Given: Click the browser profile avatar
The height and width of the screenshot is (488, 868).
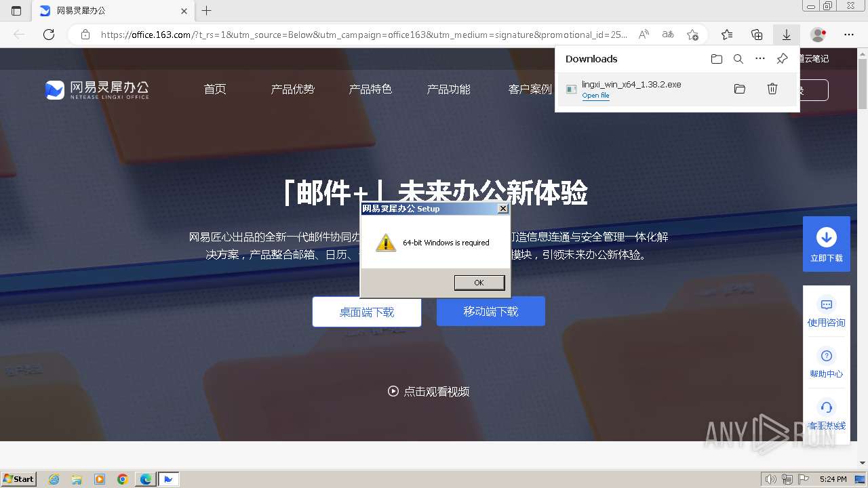Looking at the screenshot, I should [818, 35].
